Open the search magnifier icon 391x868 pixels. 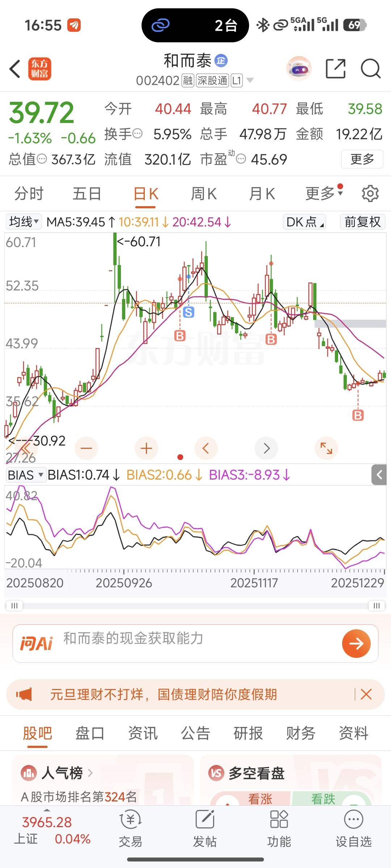point(371,68)
